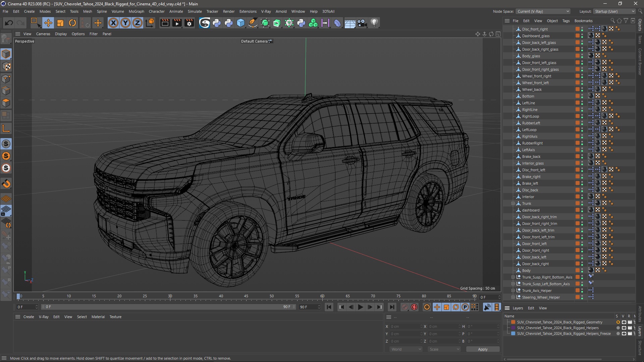Image resolution: width=644 pixels, height=362 pixels.
Task: Click the light bulb icon
Action: coord(374,23)
